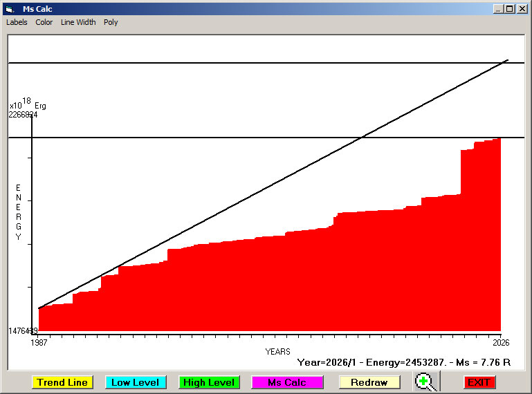The image size is (532, 394).
Task: Open the Color menu
Action: point(44,22)
